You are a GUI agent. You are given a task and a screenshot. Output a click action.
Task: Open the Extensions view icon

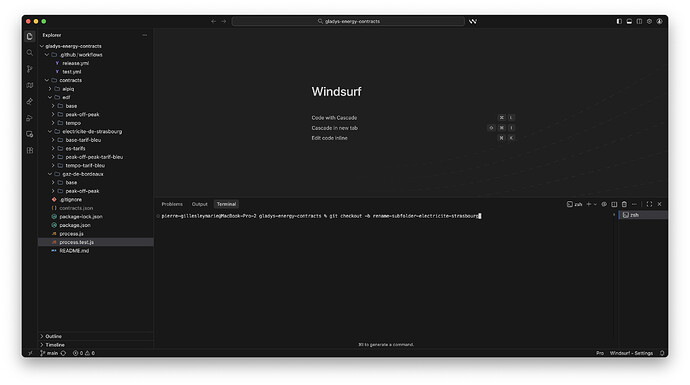(x=29, y=150)
